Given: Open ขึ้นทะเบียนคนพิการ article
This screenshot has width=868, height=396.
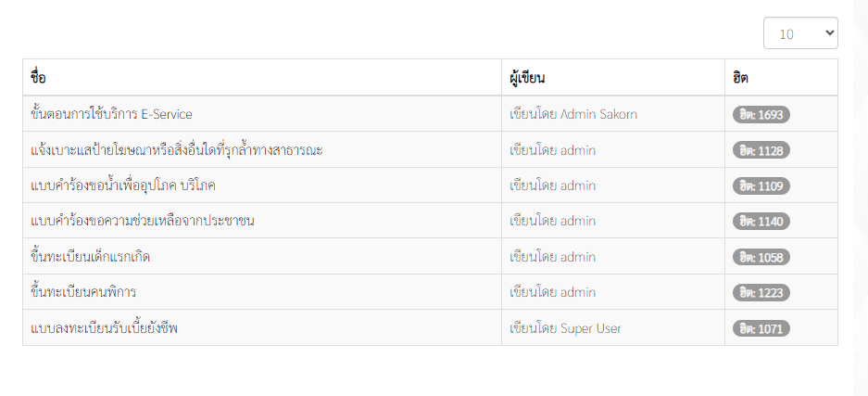Looking at the screenshot, I should point(83,292).
